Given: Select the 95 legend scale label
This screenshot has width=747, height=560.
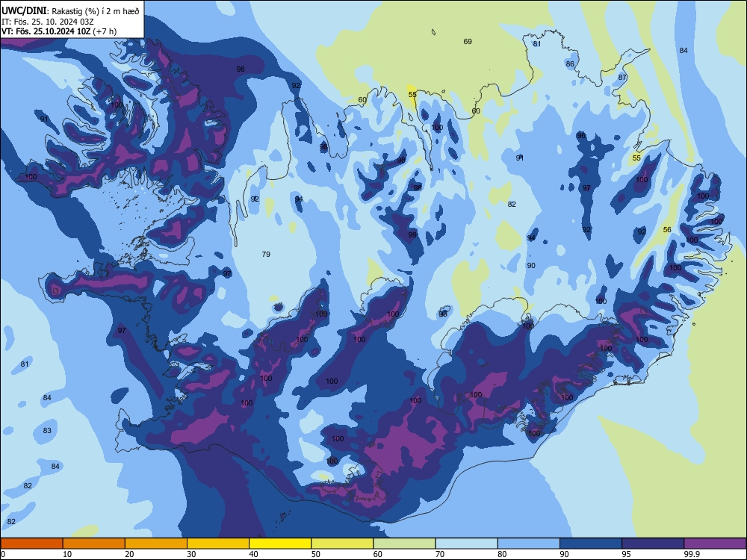Looking at the screenshot, I should (627, 554).
